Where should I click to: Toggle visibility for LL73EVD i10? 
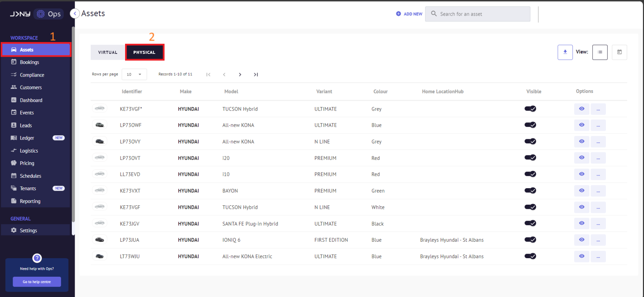(x=530, y=174)
